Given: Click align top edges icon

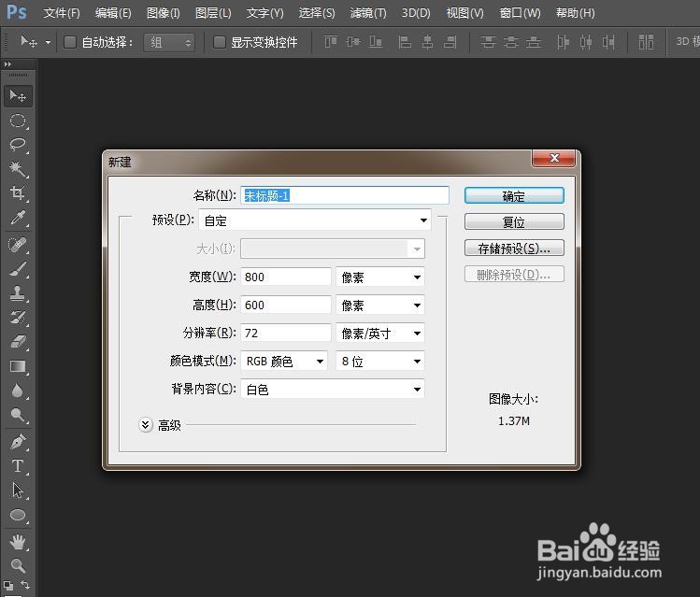Looking at the screenshot, I should click(x=331, y=42).
